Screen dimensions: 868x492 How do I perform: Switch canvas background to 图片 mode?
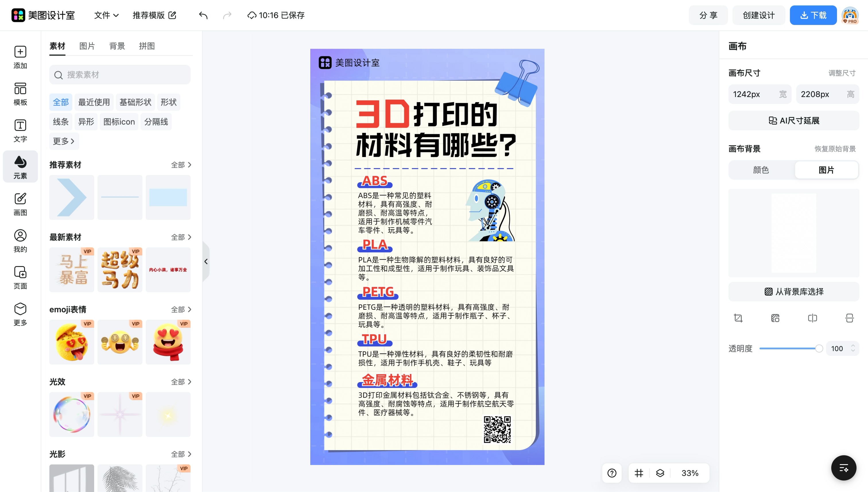[826, 170]
